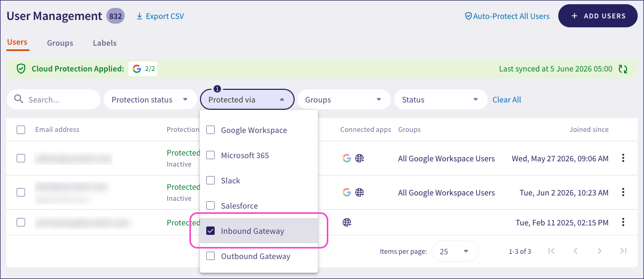Click the sync refresh icon
Image resolution: width=644 pixels, height=279 pixels.
(623, 69)
